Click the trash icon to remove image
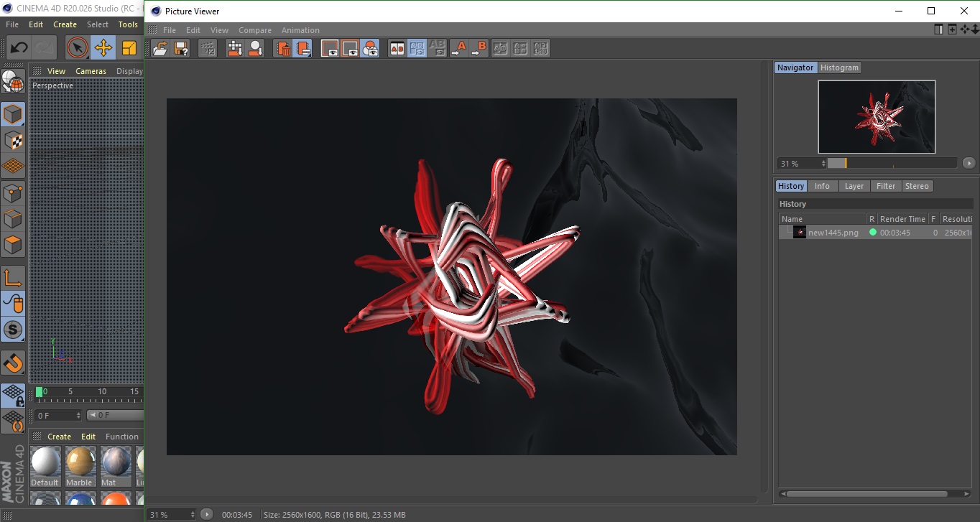This screenshot has height=522, width=980. click(284, 49)
